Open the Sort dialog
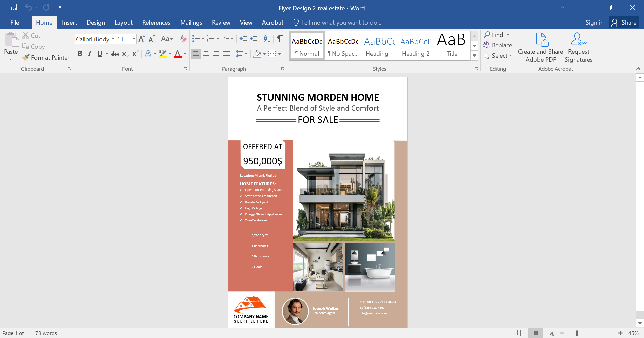 (x=267, y=39)
